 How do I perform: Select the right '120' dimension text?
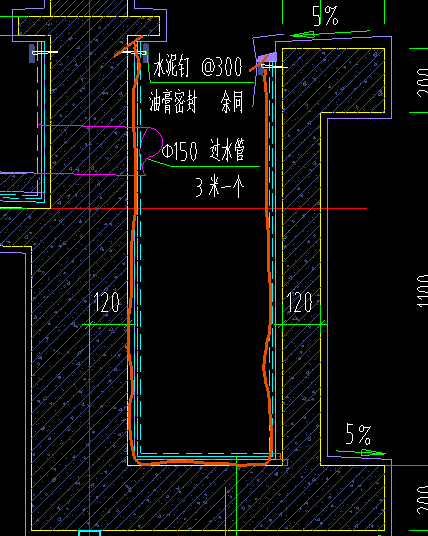(299, 302)
